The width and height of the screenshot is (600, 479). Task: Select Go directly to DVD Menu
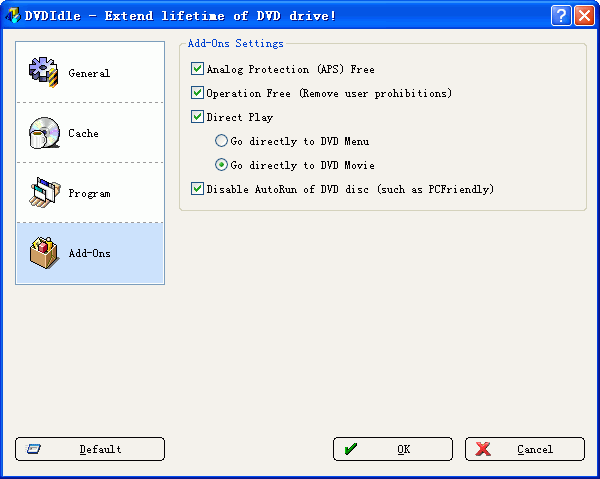[221, 141]
